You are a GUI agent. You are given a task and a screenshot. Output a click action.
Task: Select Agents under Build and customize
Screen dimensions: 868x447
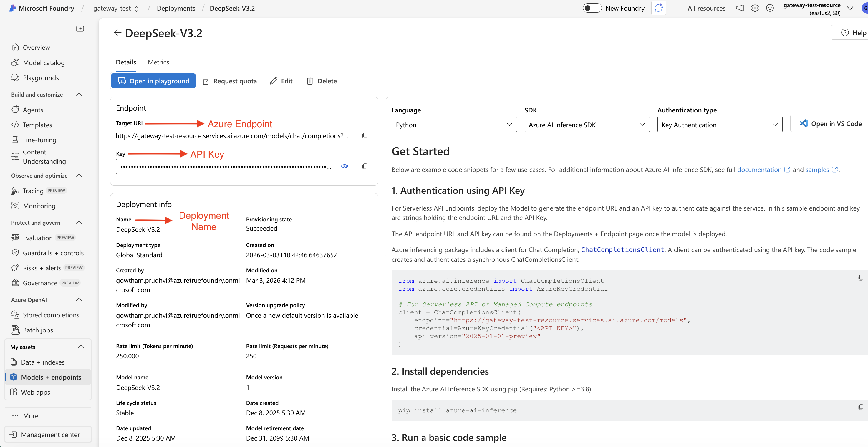click(33, 110)
